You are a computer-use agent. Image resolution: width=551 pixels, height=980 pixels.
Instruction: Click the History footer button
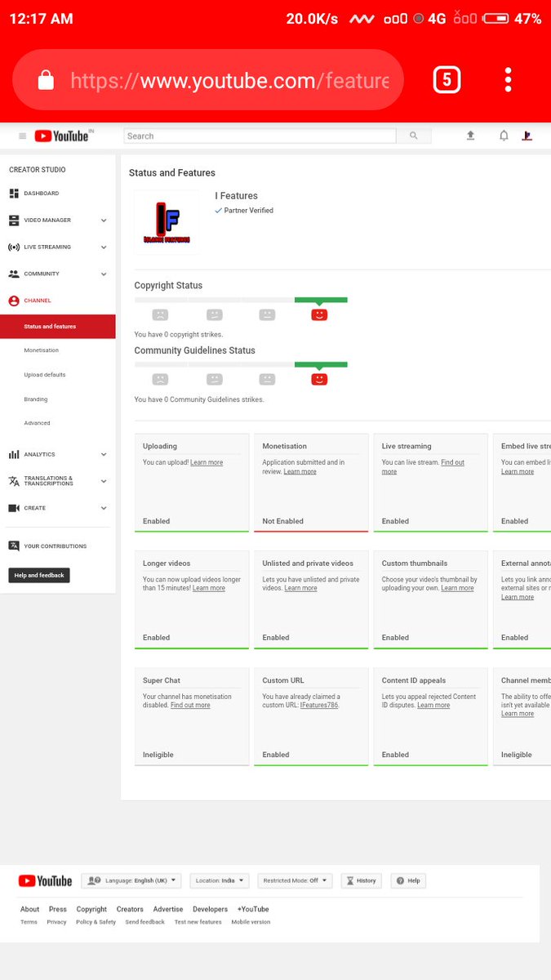click(361, 881)
